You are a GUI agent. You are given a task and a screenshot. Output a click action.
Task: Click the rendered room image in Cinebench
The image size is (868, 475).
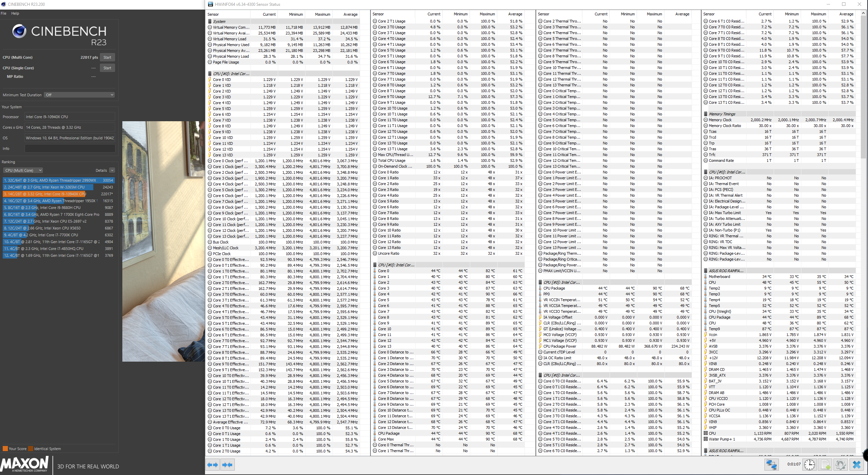point(163,241)
